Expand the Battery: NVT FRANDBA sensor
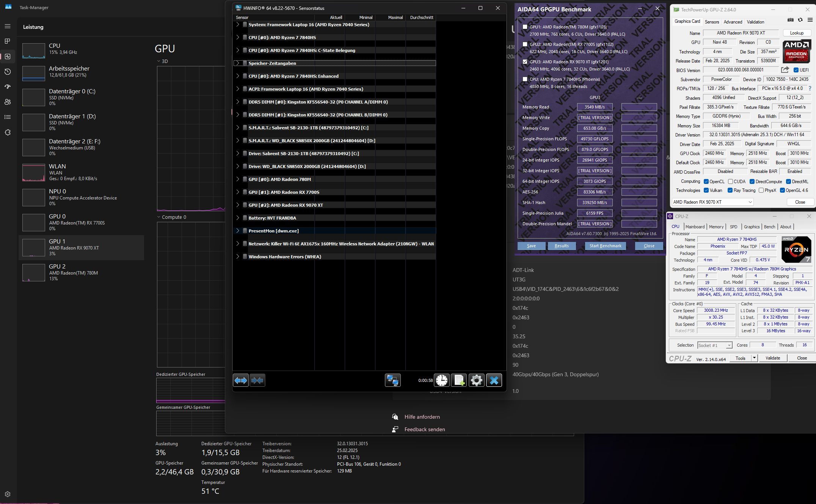This screenshot has height=504, width=816. tap(238, 218)
